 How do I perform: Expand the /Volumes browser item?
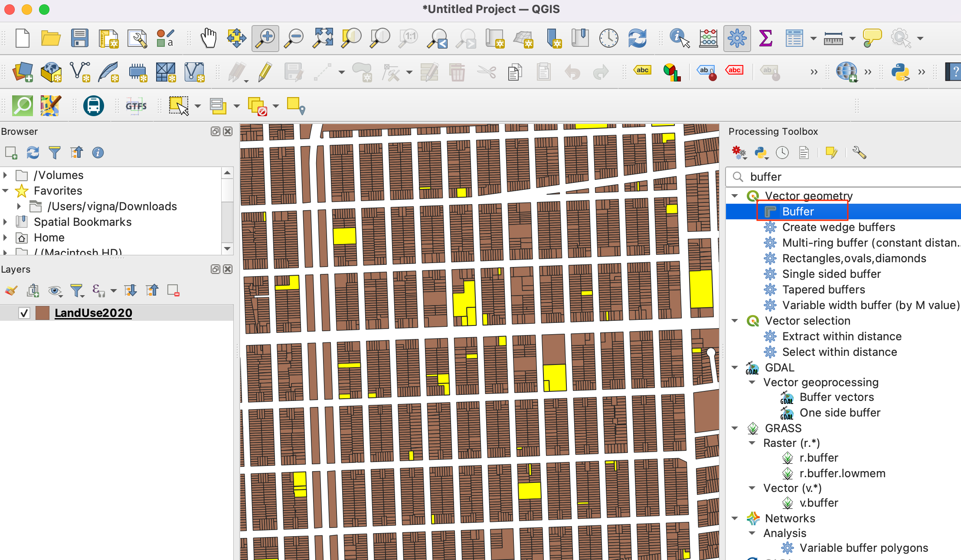pyautogui.click(x=5, y=175)
